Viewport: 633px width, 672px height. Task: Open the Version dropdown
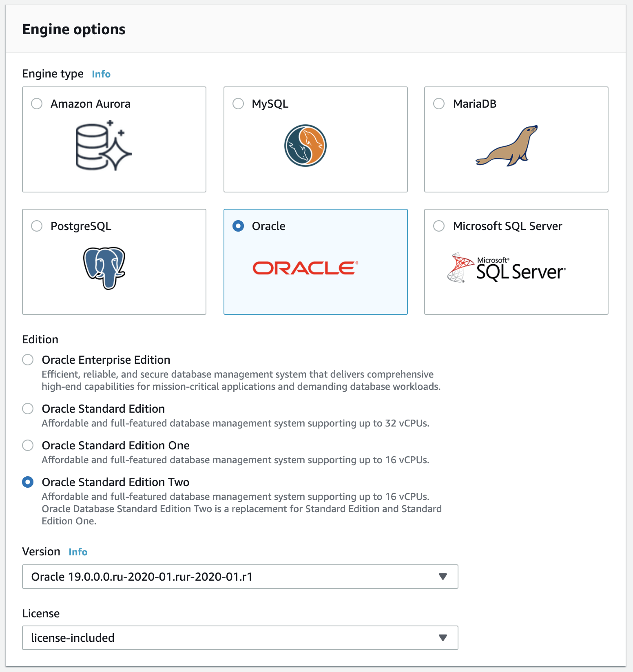tap(240, 577)
